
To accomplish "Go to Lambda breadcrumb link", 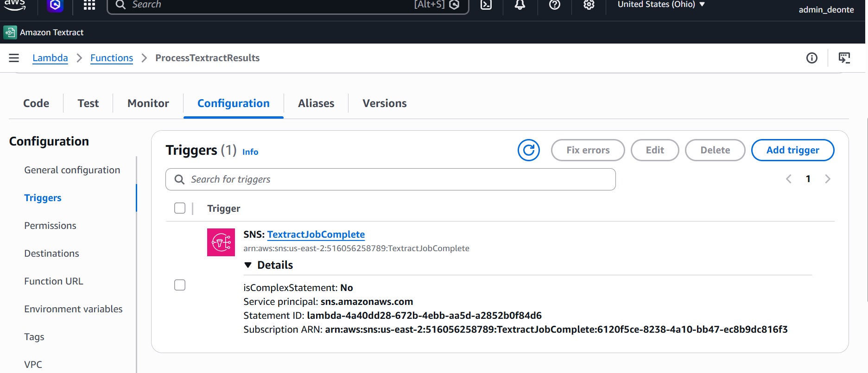I will 50,58.
